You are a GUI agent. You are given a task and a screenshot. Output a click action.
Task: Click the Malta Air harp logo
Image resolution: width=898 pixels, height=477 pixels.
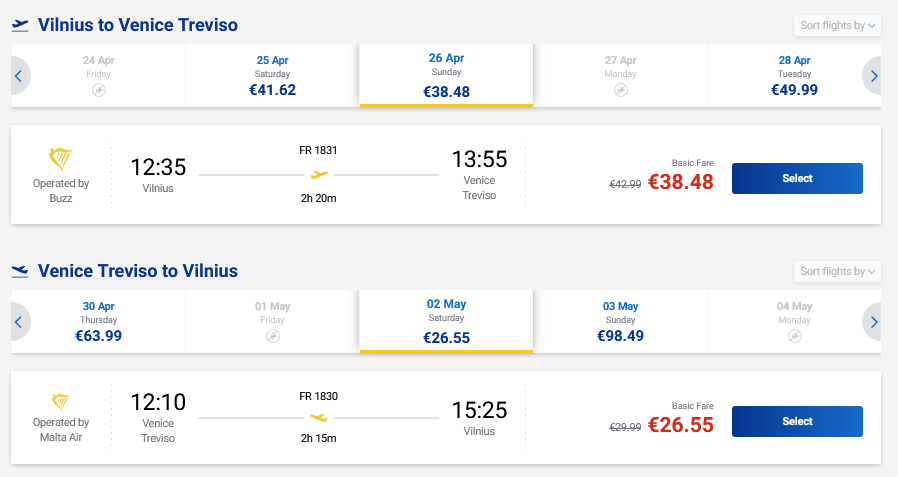(61, 403)
